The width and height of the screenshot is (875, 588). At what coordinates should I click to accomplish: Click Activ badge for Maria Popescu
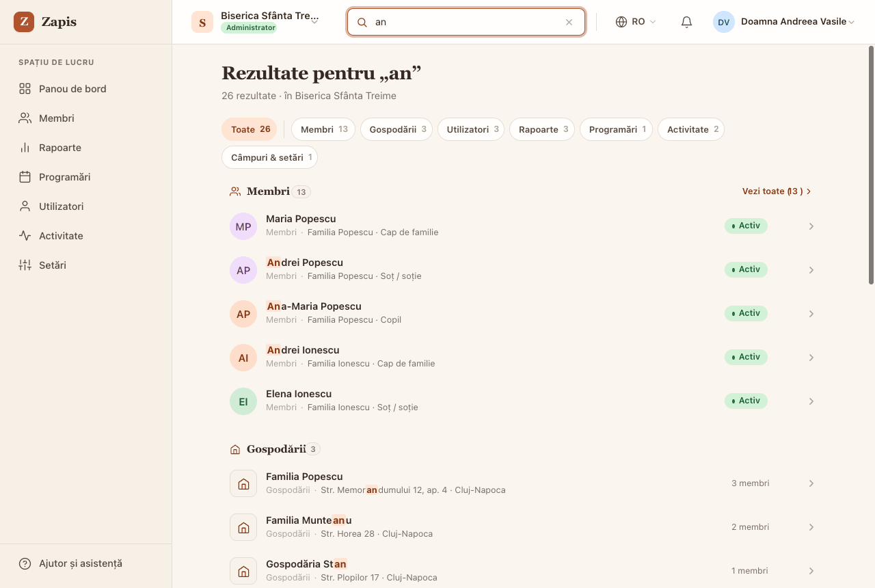click(746, 226)
